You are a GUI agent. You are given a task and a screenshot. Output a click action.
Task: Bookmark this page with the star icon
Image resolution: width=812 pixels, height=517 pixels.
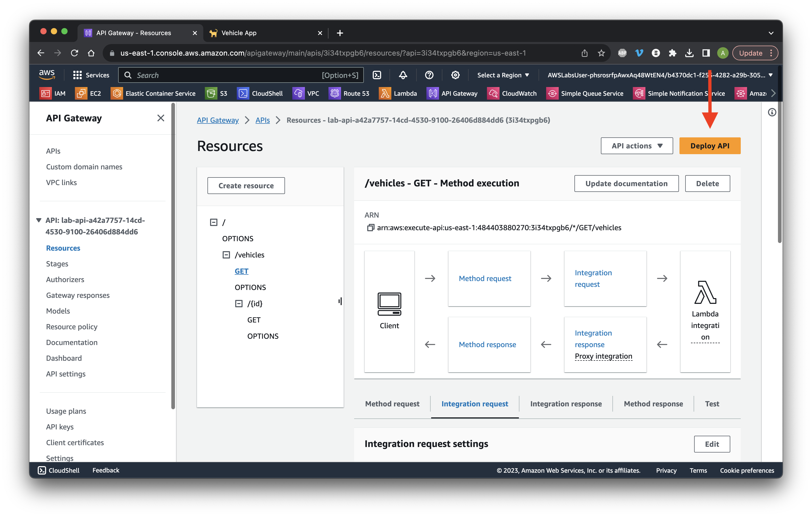pyautogui.click(x=601, y=53)
